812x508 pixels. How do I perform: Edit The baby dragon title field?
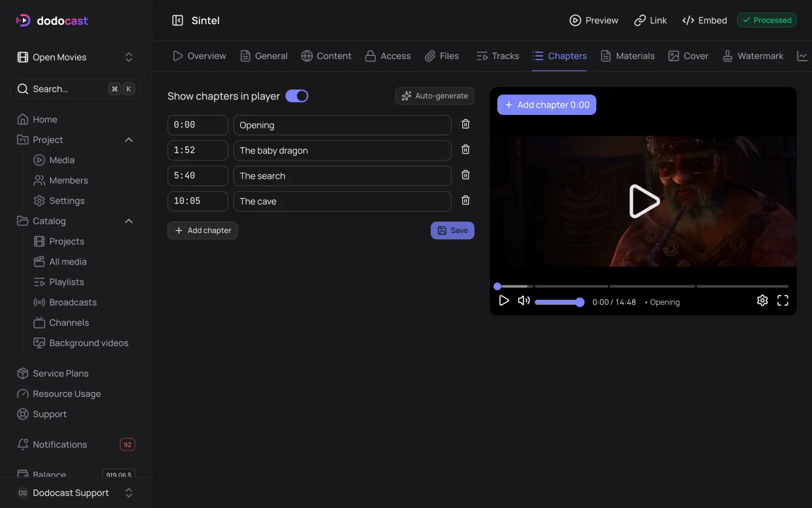click(x=343, y=150)
